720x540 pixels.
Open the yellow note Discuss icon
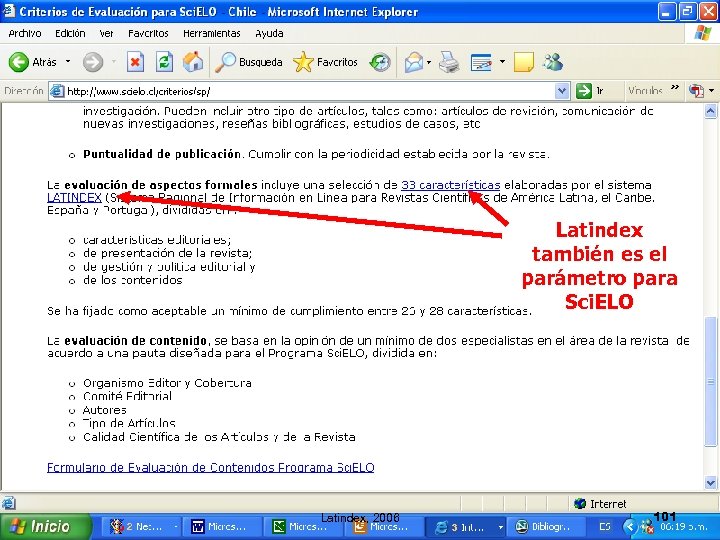(x=523, y=62)
